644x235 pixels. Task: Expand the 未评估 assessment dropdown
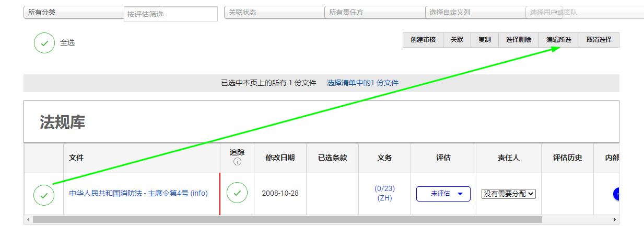click(x=443, y=194)
